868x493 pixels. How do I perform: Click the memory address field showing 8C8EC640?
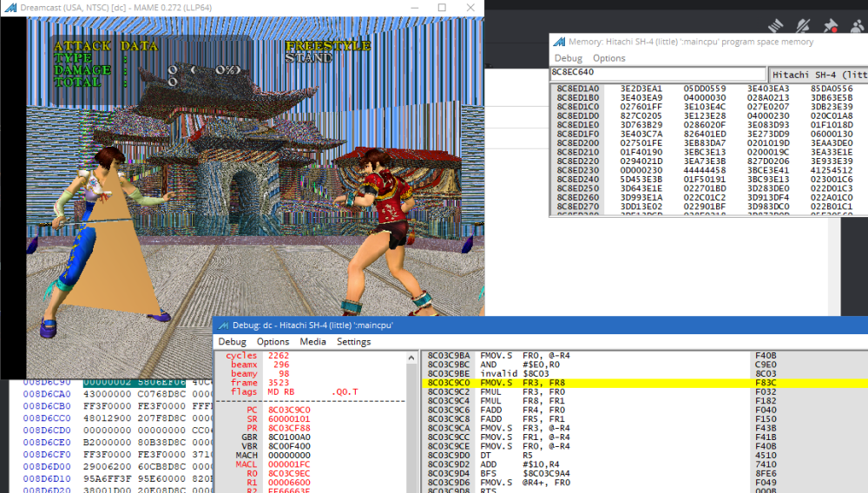point(658,75)
